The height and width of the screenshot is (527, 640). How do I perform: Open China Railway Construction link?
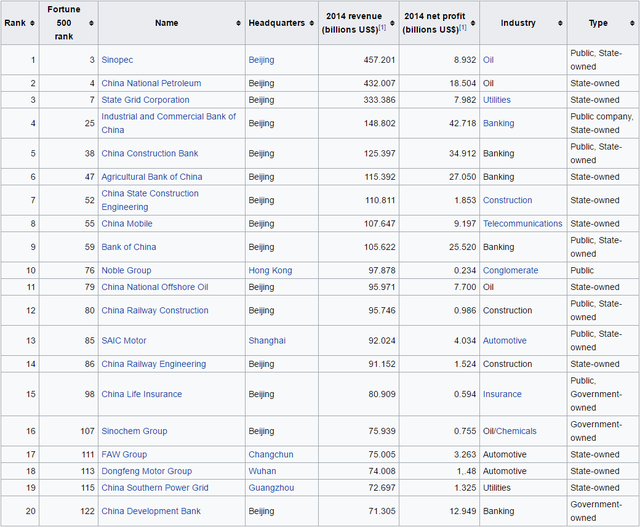(155, 310)
